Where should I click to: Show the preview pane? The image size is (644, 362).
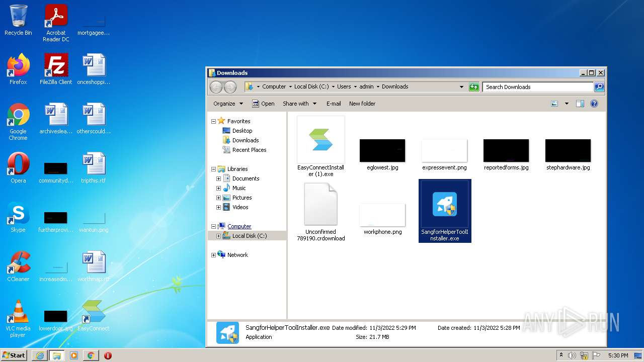click(580, 104)
